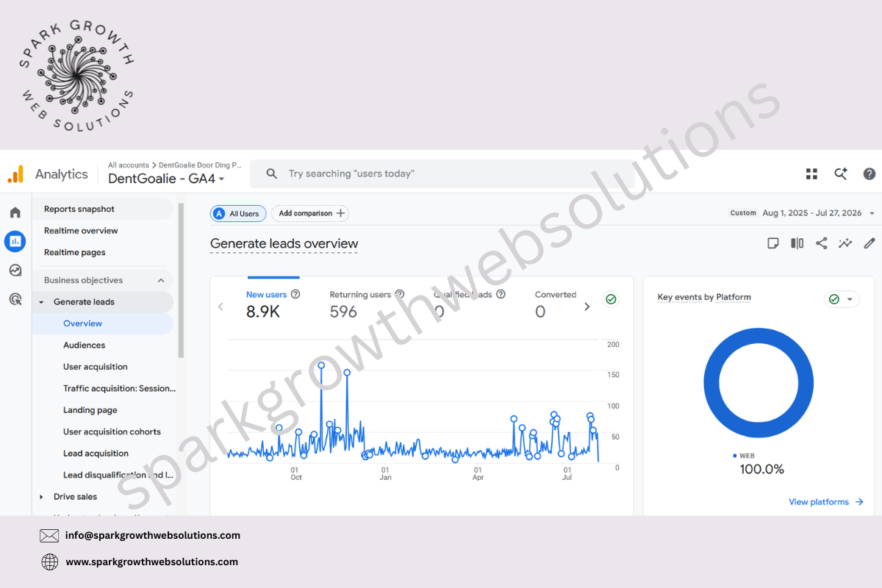Toggle the All Users comparison chip
This screenshot has height=588, width=882.
[x=238, y=213]
